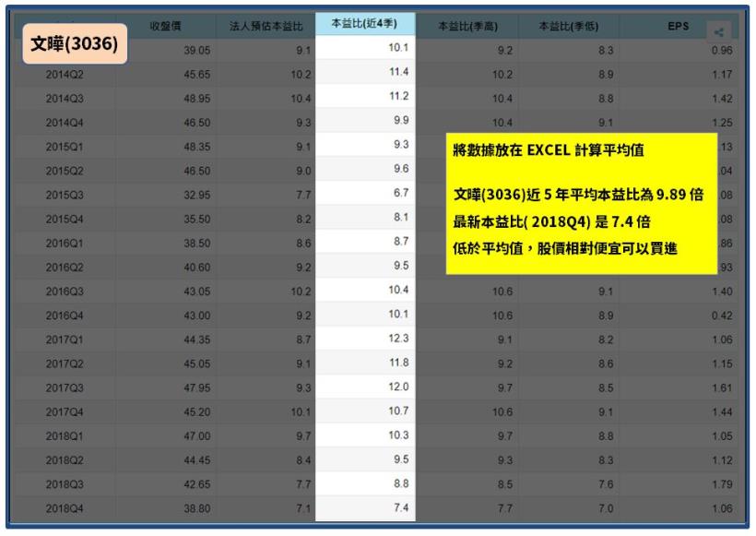Screen dimensions: 756x536
Task: Click the 2015Q2 row label
Action: 65,171
